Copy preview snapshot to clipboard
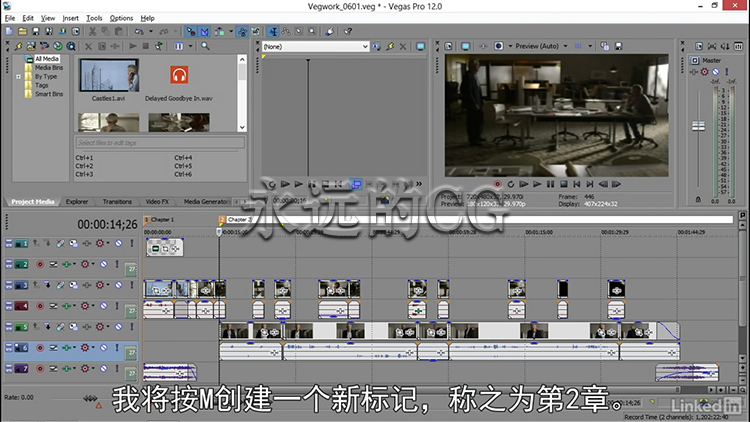 click(605, 46)
